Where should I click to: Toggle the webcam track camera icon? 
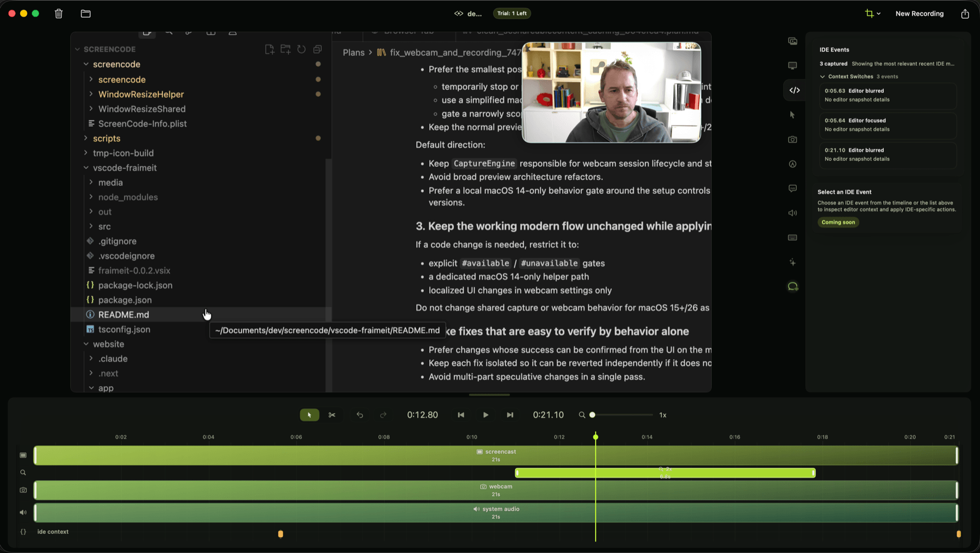tap(23, 490)
